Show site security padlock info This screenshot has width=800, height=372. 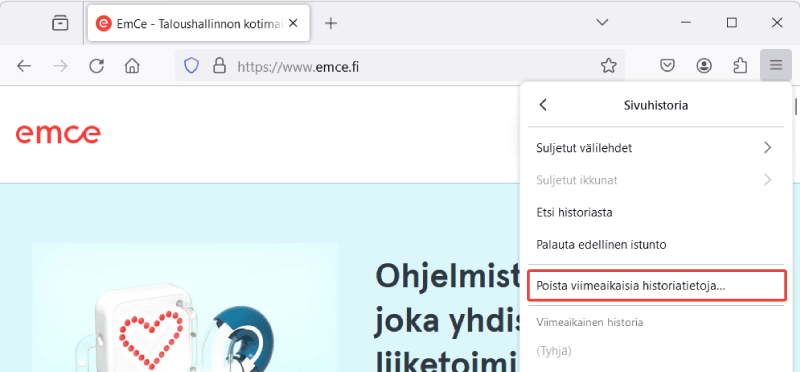click(x=219, y=65)
